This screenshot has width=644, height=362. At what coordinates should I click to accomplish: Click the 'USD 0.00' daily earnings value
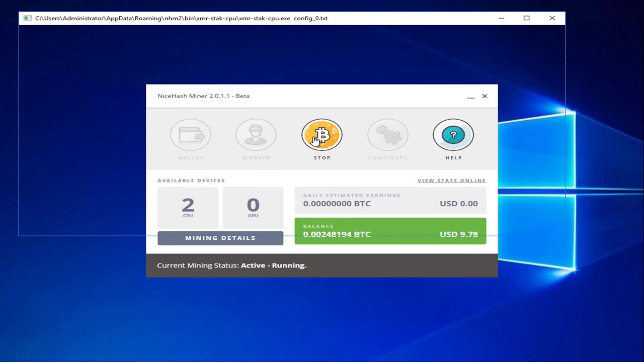[459, 204]
